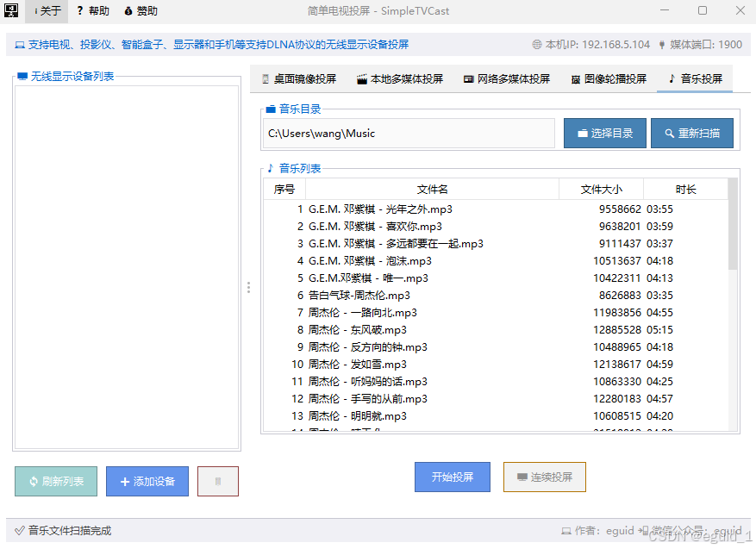Image resolution: width=756 pixels, height=549 pixels.
Task: Select row 听妈妈的话.mp3
Action: click(496, 382)
